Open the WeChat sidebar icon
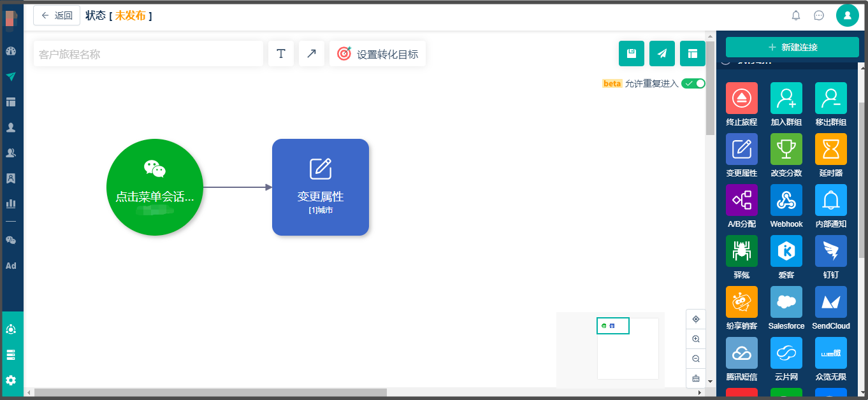 (11, 240)
